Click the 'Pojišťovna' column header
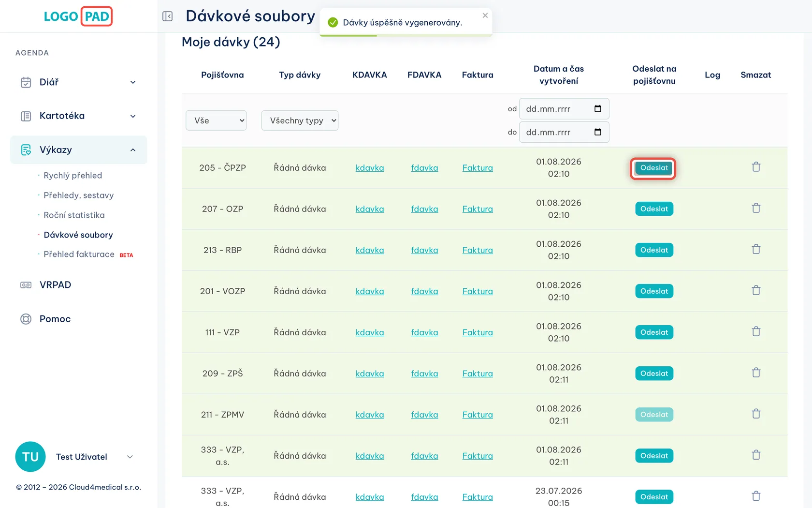Image resolution: width=812 pixels, height=508 pixels. coord(222,75)
